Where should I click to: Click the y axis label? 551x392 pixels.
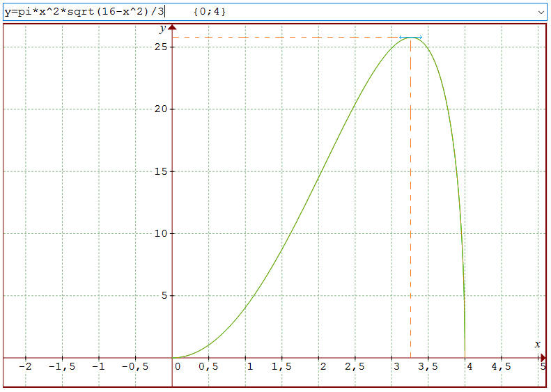pyautogui.click(x=162, y=29)
